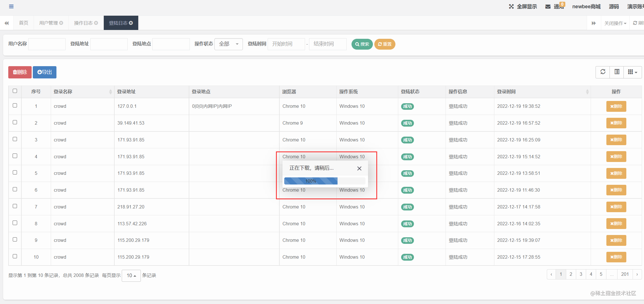Switch to the 首页 tab
This screenshot has height=304, width=644.
click(x=24, y=23)
